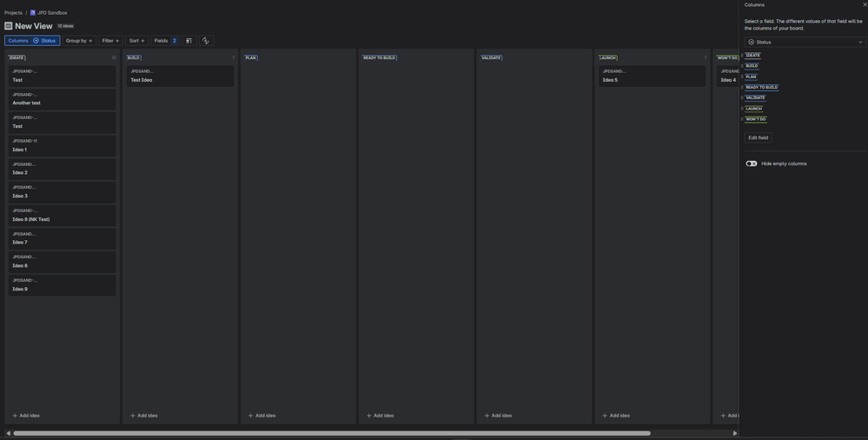Click the LAUNCH column header on board

tap(608, 57)
